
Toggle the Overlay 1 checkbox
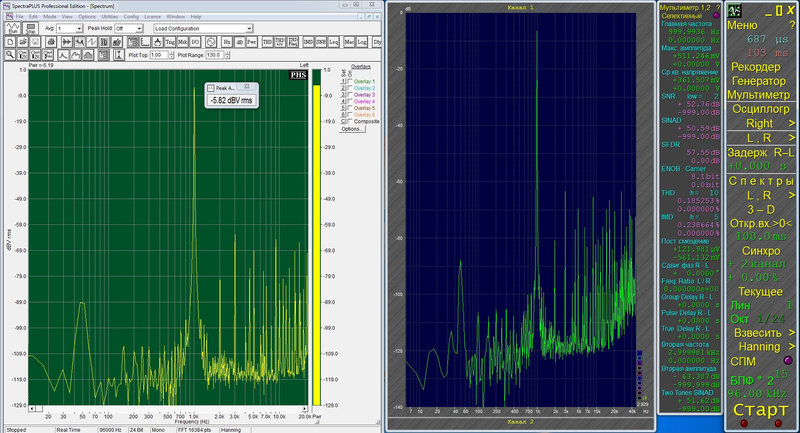pyautogui.click(x=350, y=82)
